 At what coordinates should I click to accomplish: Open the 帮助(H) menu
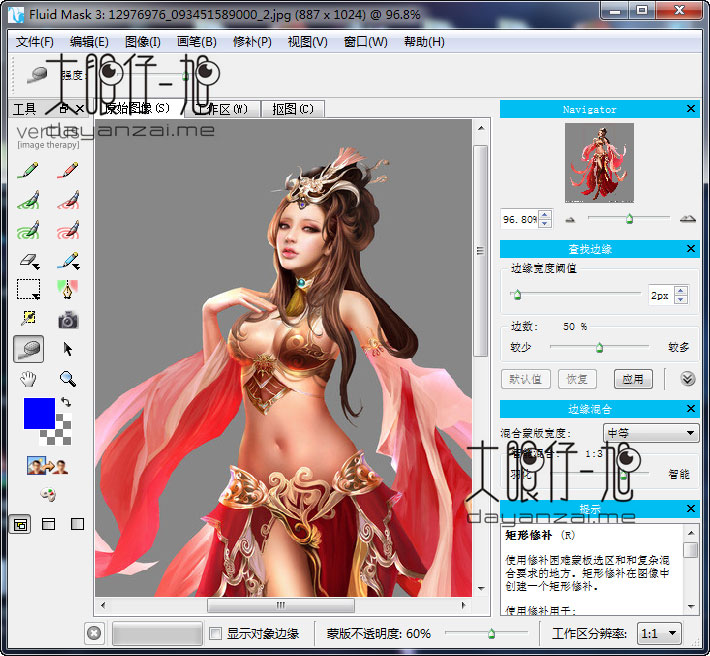pyautogui.click(x=424, y=42)
